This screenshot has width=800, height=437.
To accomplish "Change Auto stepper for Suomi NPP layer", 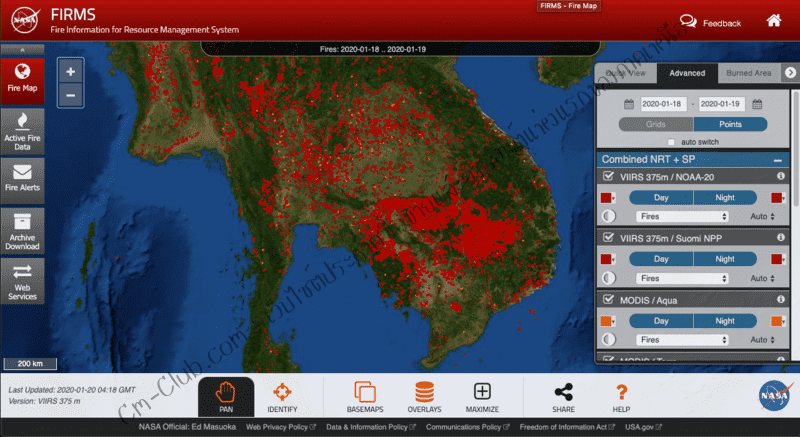I will point(763,278).
